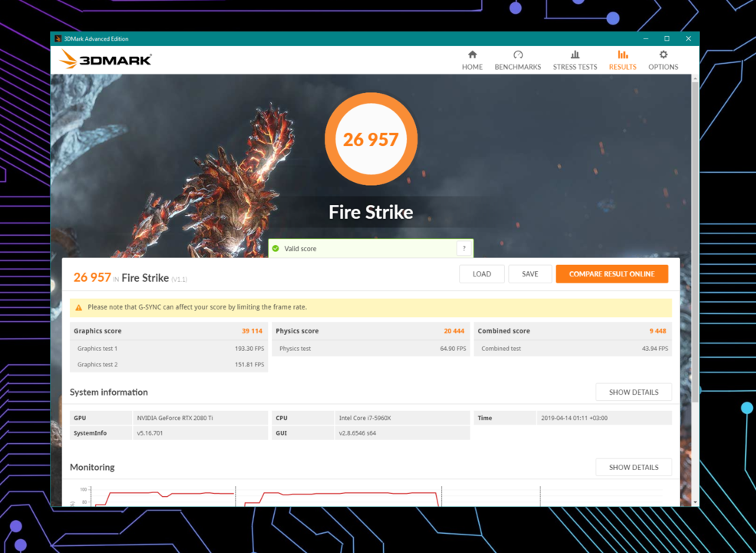Screen dimensions: 756x553
Task: Open the HOME tab
Action: (x=472, y=61)
